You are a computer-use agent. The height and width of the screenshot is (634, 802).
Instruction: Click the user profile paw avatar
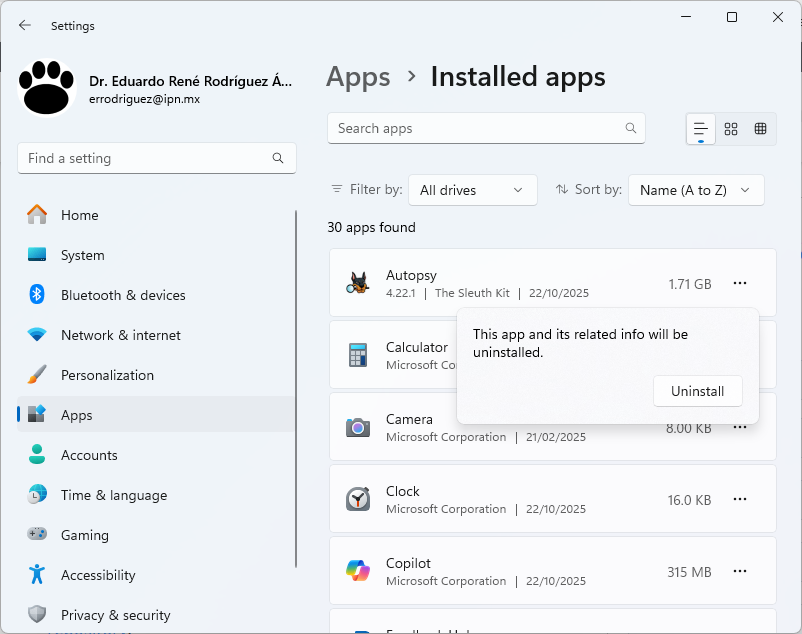[x=47, y=87]
